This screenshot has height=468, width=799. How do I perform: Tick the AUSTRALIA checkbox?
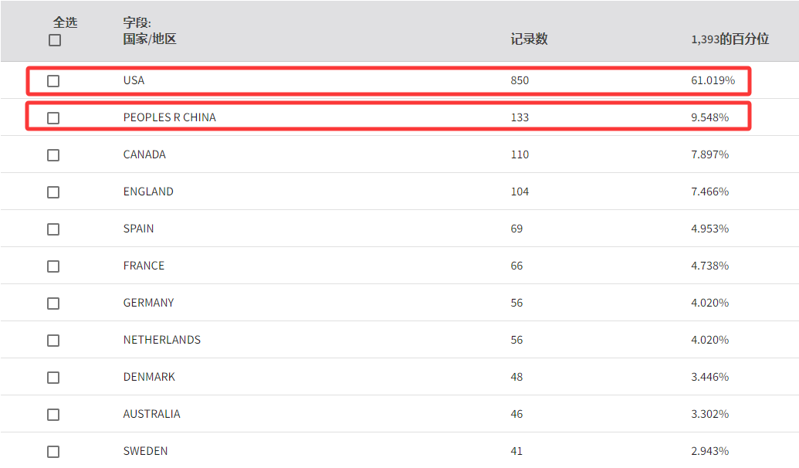point(53,414)
